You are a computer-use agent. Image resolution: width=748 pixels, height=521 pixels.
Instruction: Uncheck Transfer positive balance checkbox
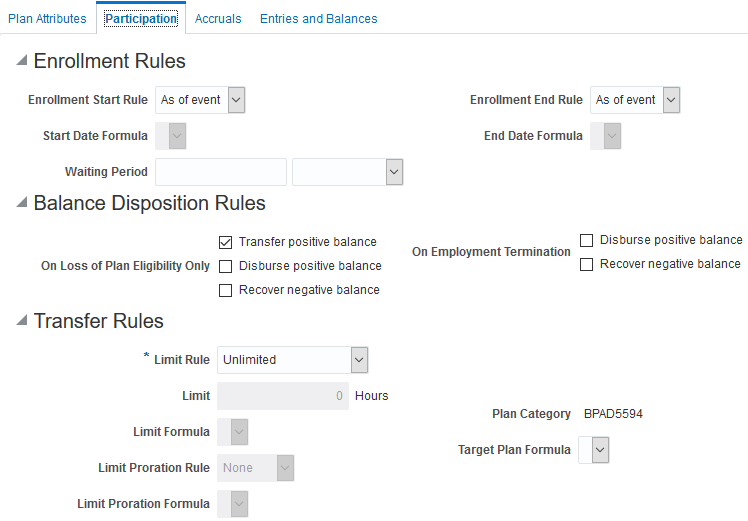click(226, 242)
